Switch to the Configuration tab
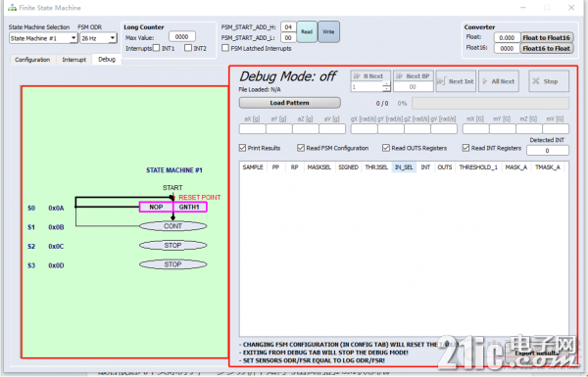 pos(32,60)
